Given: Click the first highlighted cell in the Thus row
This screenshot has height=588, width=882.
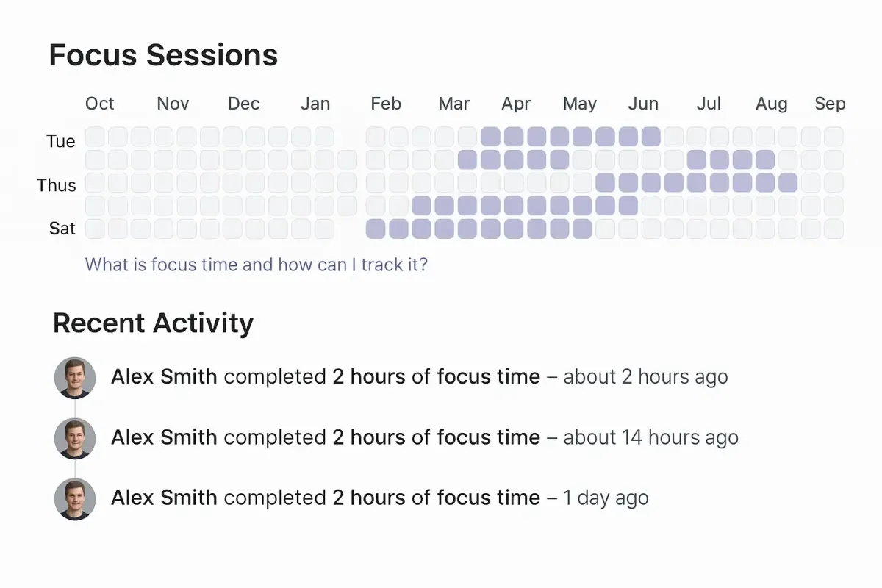Looking at the screenshot, I should [606, 183].
